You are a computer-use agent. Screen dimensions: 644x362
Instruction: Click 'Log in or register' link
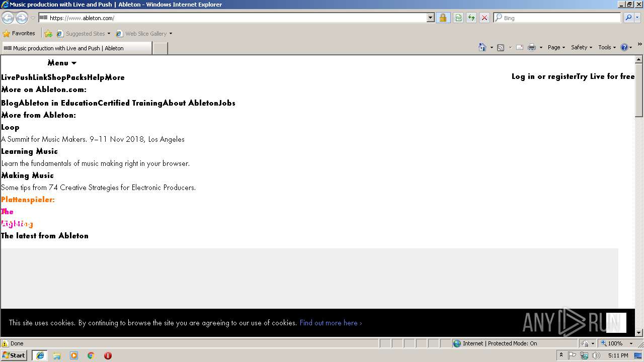(544, 76)
